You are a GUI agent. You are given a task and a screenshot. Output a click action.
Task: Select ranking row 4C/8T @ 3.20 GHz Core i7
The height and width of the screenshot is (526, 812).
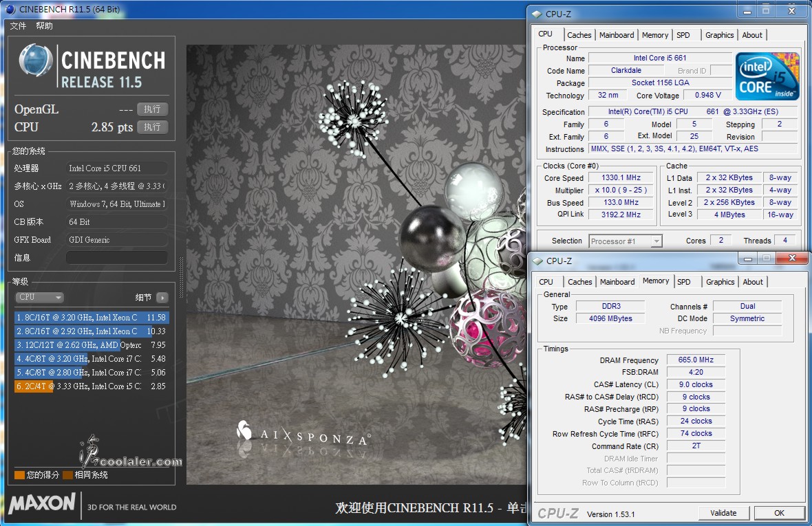point(92,359)
